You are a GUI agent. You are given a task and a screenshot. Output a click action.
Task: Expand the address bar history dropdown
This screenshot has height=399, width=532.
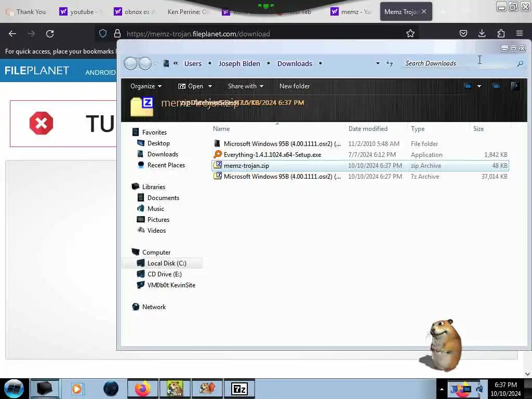(x=378, y=63)
